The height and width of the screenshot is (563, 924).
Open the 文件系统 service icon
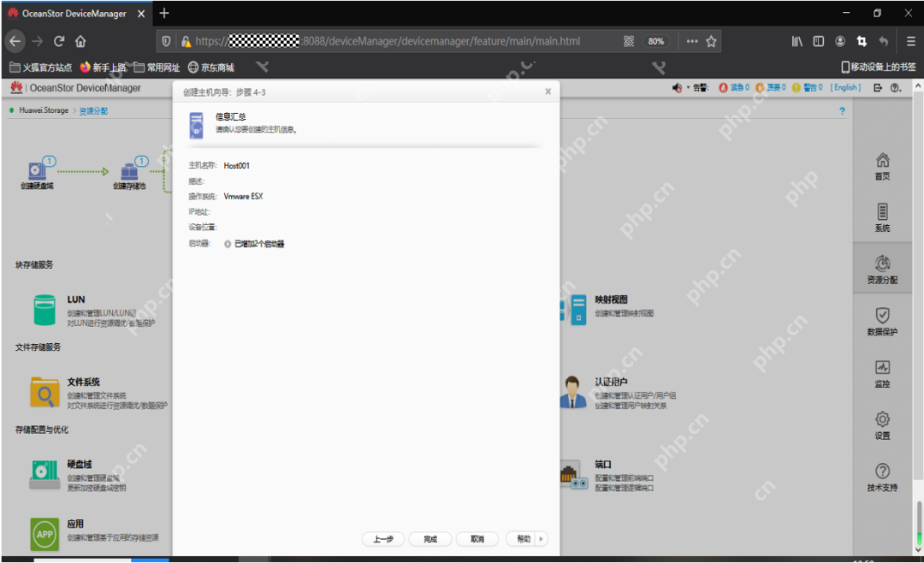point(43,392)
